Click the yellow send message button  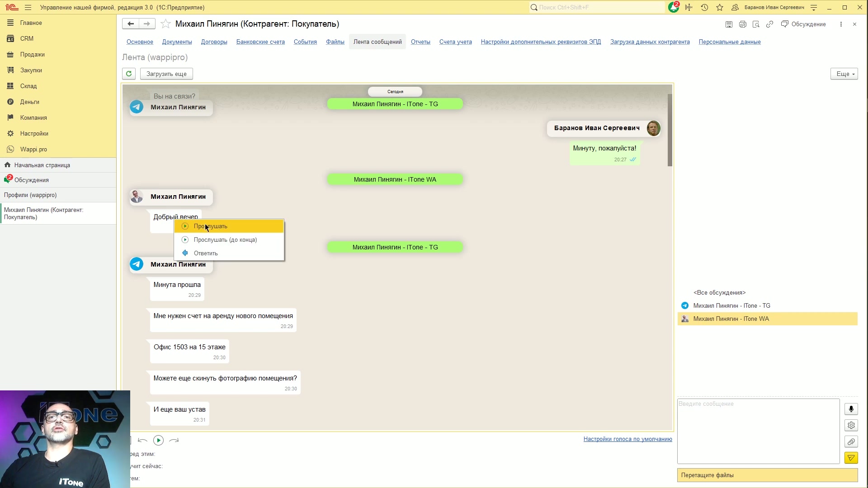pyautogui.click(x=851, y=458)
